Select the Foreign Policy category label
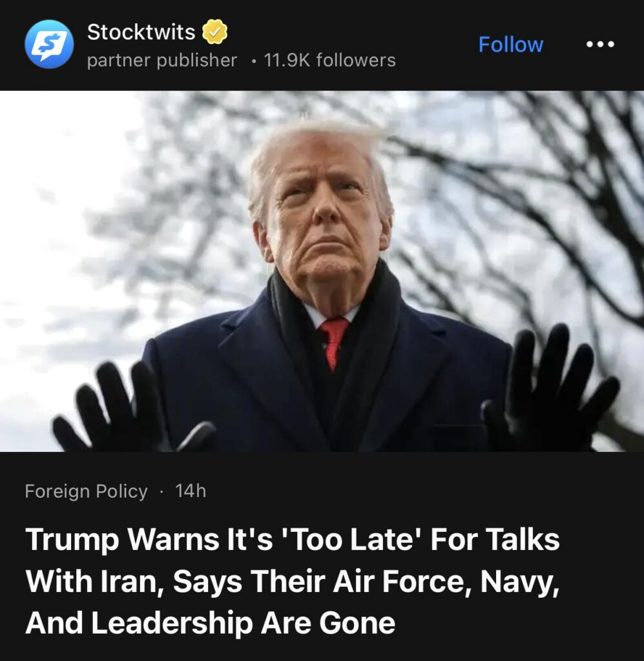Viewport: 644px width, 661px height. pyautogui.click(x=86, y=491)
